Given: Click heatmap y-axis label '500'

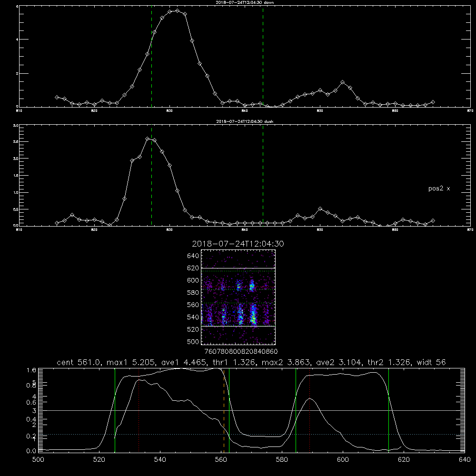Looking at the screenshot, I should pos(193,341).
